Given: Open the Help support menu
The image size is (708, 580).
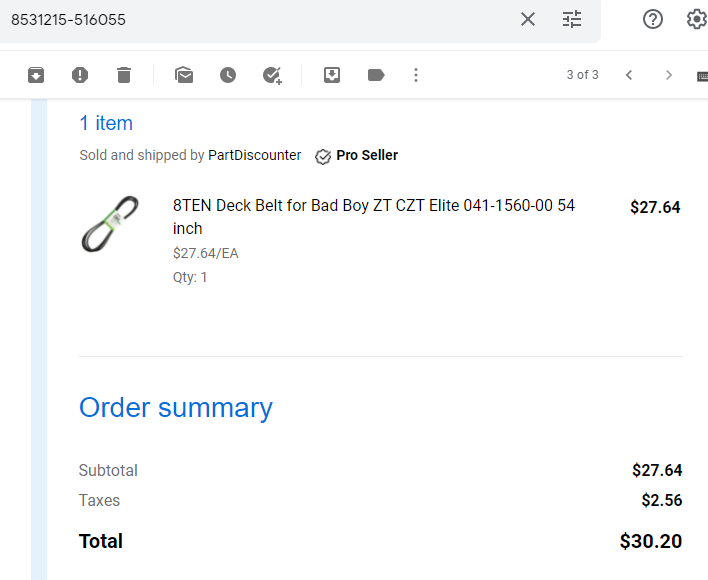Looking at the screenshot, I should pos(652,19).
